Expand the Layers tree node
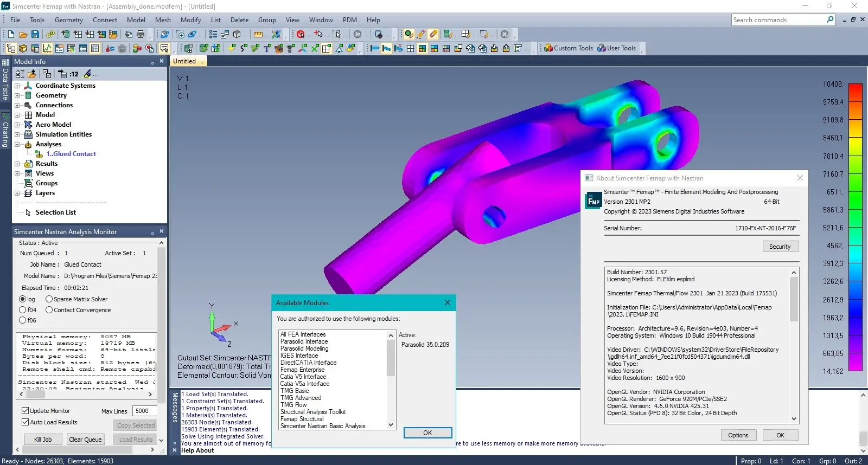This screenshot has height=465, width=868. (x=17, y=193)
